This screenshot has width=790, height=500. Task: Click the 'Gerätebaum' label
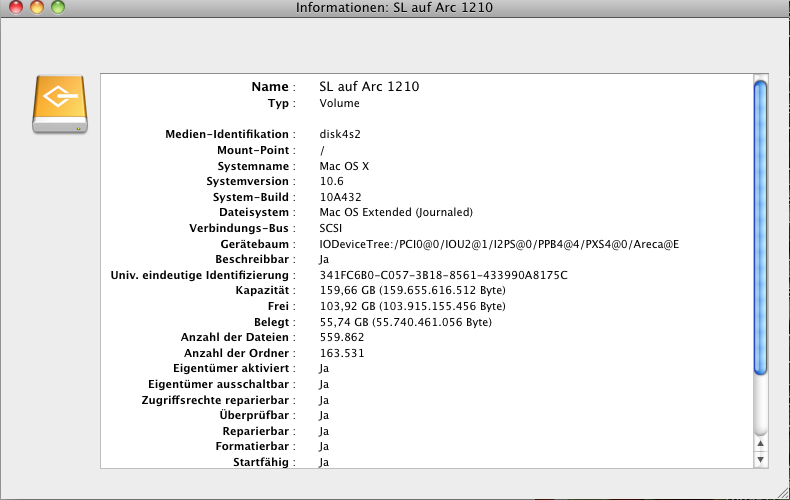tap(254, 244)
